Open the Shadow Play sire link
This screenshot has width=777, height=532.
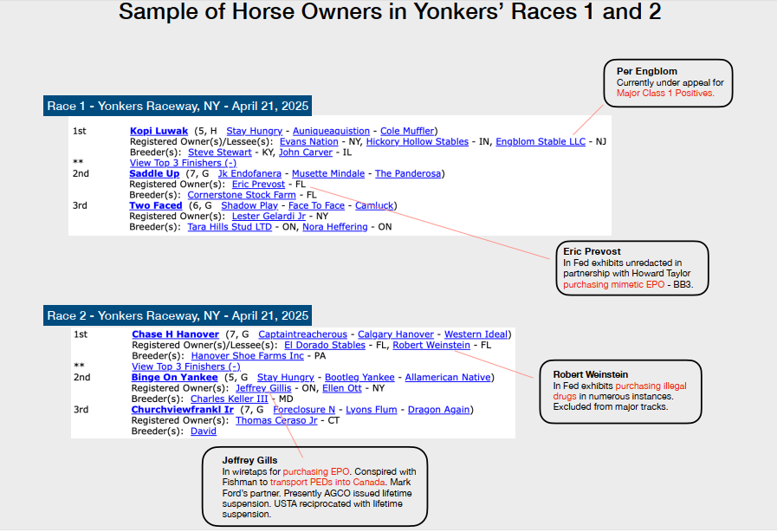249,205
